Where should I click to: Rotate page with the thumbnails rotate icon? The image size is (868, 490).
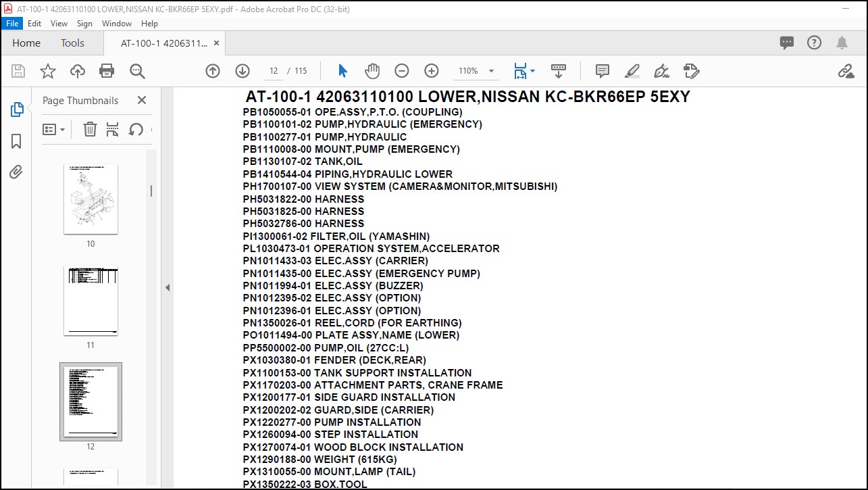pyautogui.click(x=136, y=129)
